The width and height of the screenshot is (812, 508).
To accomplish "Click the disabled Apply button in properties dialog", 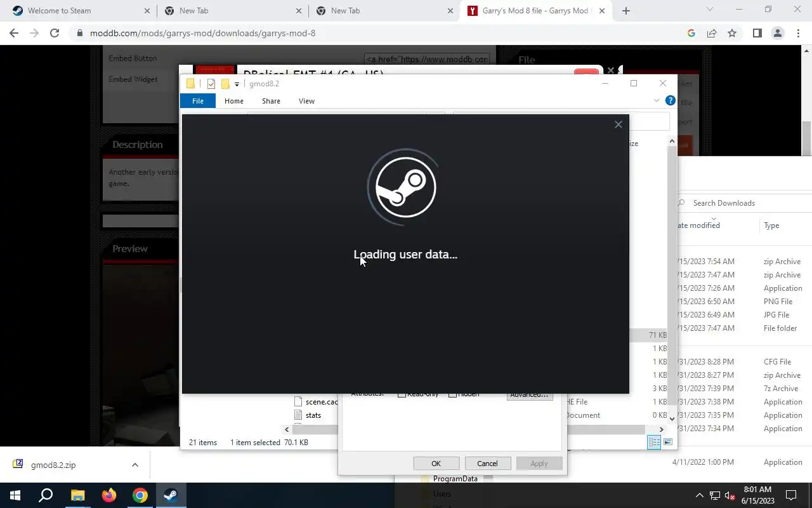I will click(539, 464).
